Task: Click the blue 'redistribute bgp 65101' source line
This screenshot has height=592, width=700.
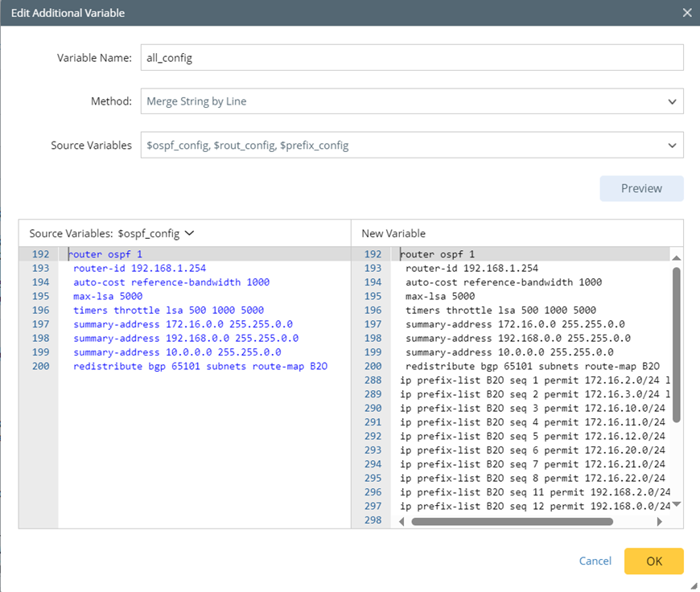Action: (200, 366)
